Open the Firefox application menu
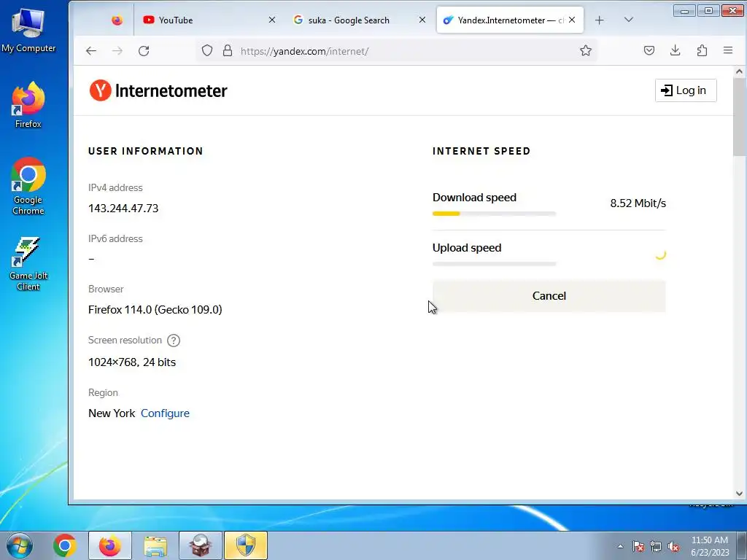 (728, 51)
